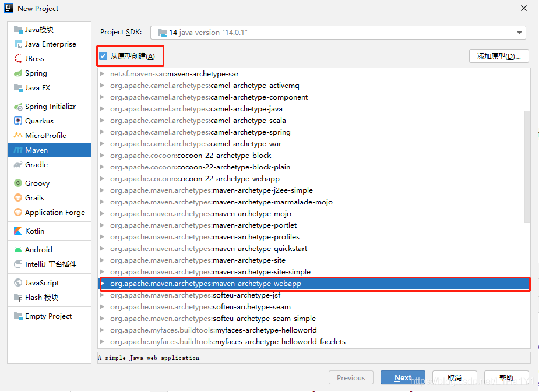Expand softeu-archetype-jsf arrow
The height and width of the screenshot is (392, 539).
point(102,295)
